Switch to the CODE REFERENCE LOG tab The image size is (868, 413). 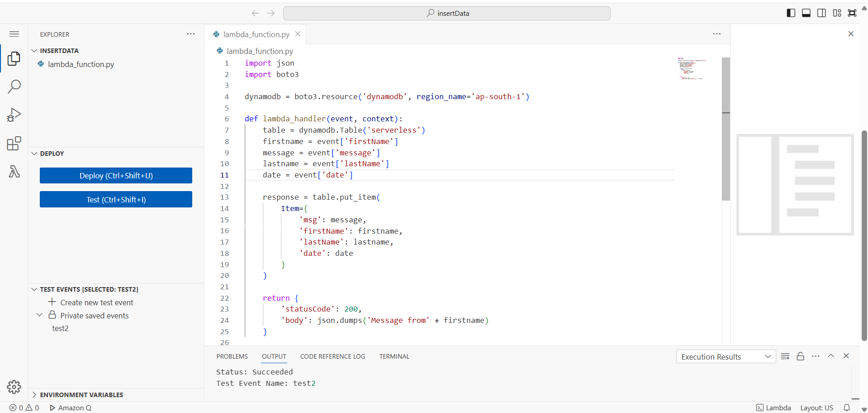(x=332, y=356)
